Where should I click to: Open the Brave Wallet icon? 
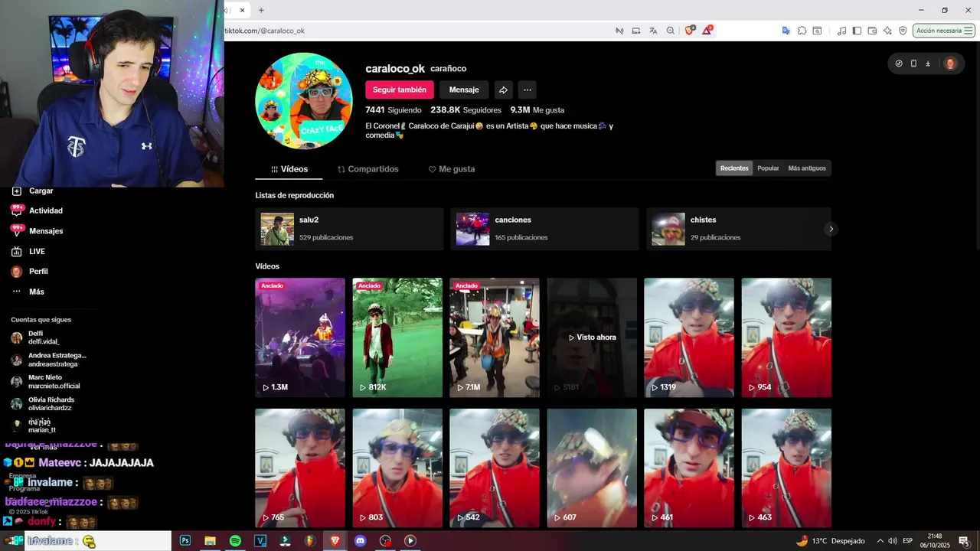tap(872, 31)
